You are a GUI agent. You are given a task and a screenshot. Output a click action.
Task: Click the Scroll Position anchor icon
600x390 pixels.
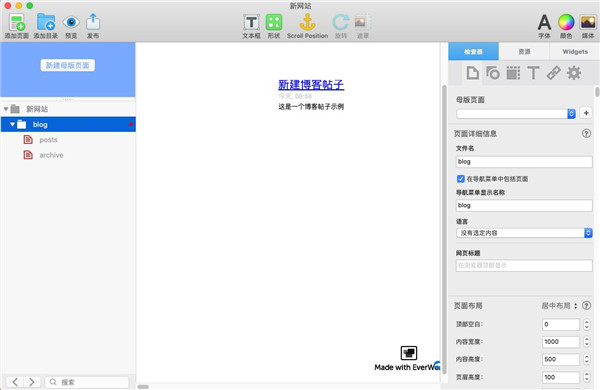click(x=307, y=22)
